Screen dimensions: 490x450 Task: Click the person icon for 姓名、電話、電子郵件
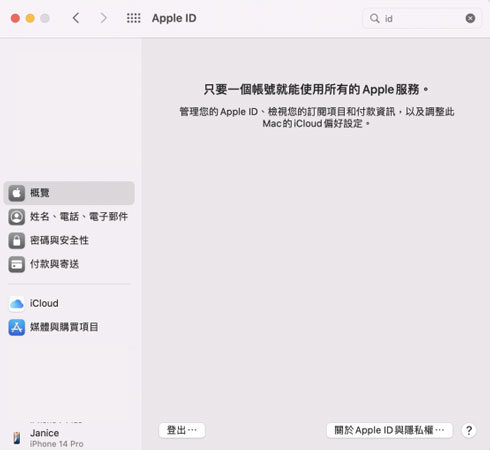17,217
